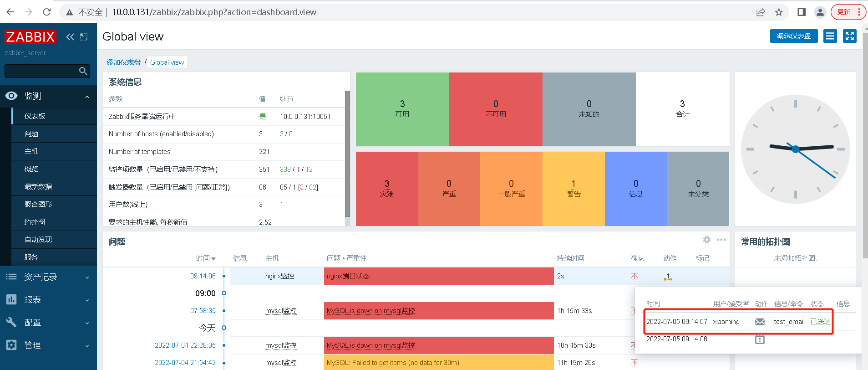This screenshot has width=868, height=370.
Task: Open the 问题 widget three-dots menu
Action: (721, 240)
